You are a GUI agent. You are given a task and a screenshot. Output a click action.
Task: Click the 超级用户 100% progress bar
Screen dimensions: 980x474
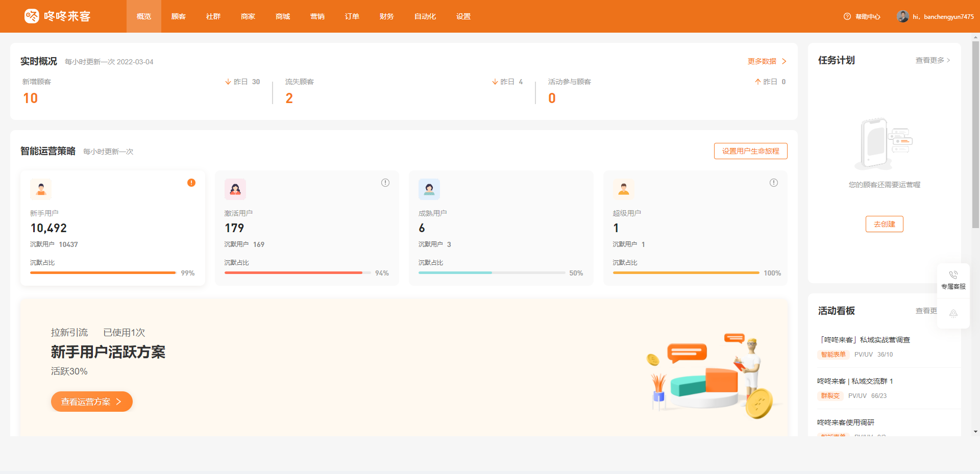pos(686,273)
